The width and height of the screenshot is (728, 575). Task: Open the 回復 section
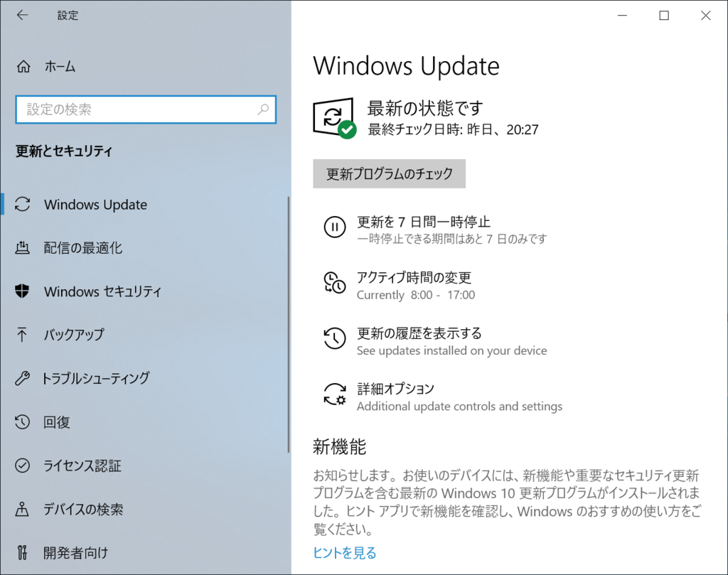pyautogui.click(x=57, y=422)
